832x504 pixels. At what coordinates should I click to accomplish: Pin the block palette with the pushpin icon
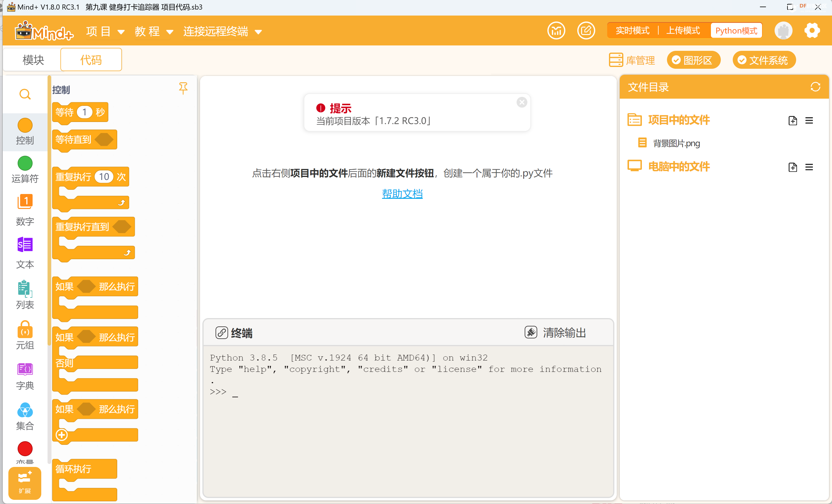183,88
